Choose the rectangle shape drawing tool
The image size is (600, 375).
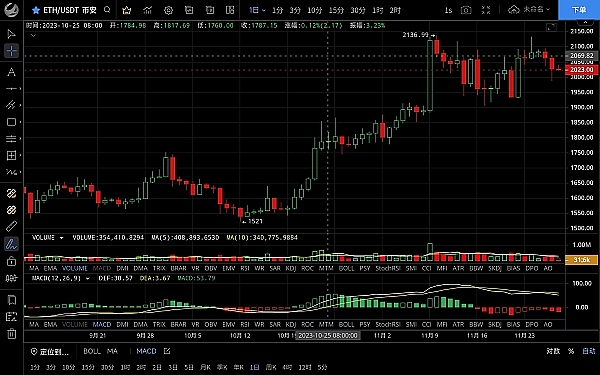[11, 122]
